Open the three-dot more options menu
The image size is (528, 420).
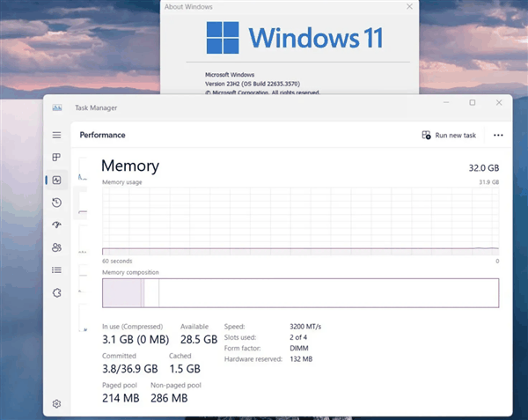pyautogui.click(x=498, y=135)
